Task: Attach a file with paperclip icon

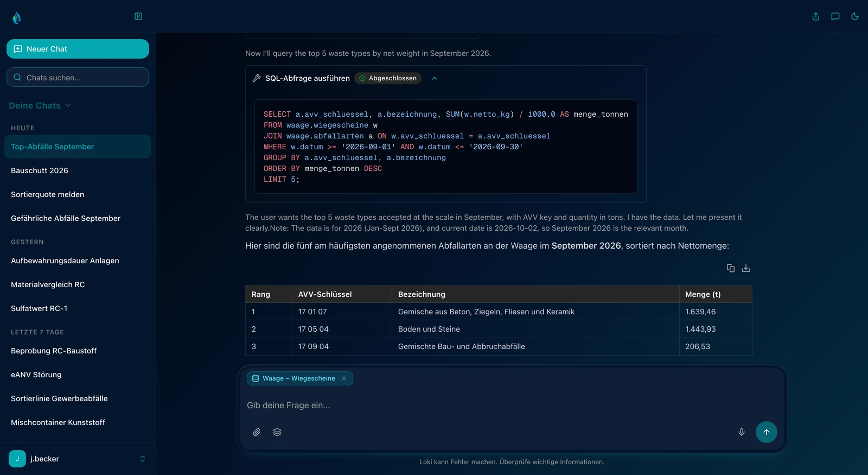Action: 257,432
